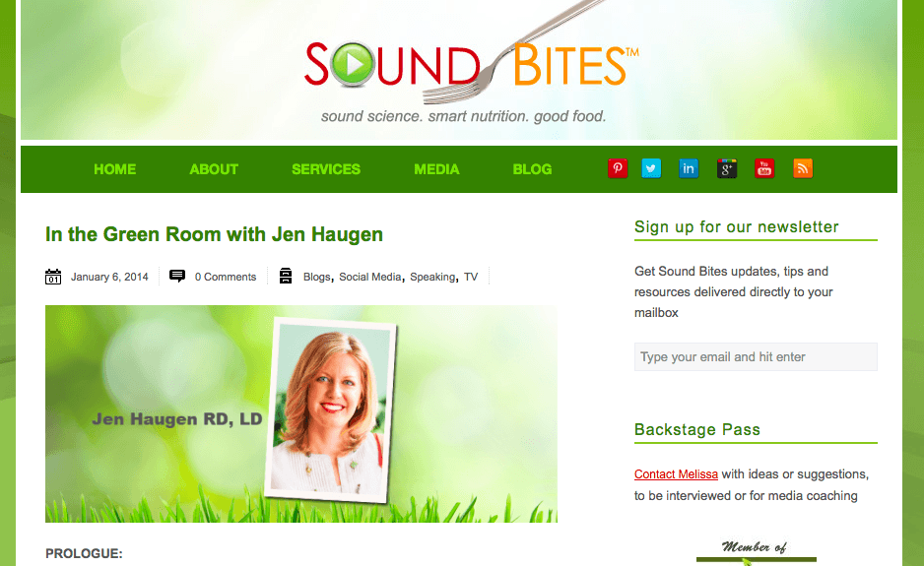Open the Google Plus social icon
Screen dimensions: 924x566
(x=727, y=169)
